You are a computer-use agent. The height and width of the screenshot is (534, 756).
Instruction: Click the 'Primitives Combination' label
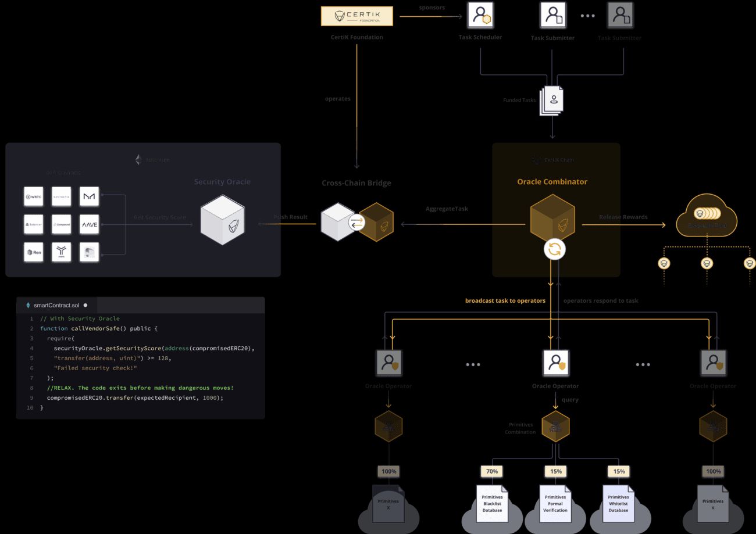tap(520, 428)
